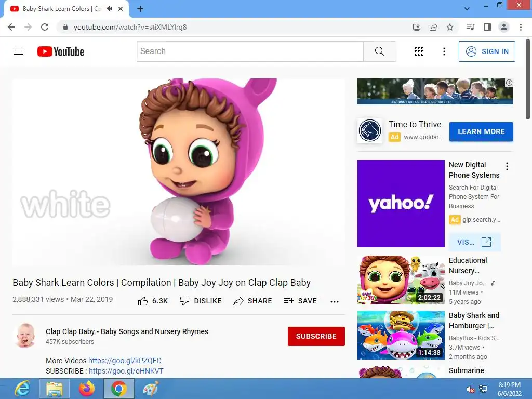Open Chrome three-dot menu
Viewport: 532px width, 399px height.
(x=521, y=27)
